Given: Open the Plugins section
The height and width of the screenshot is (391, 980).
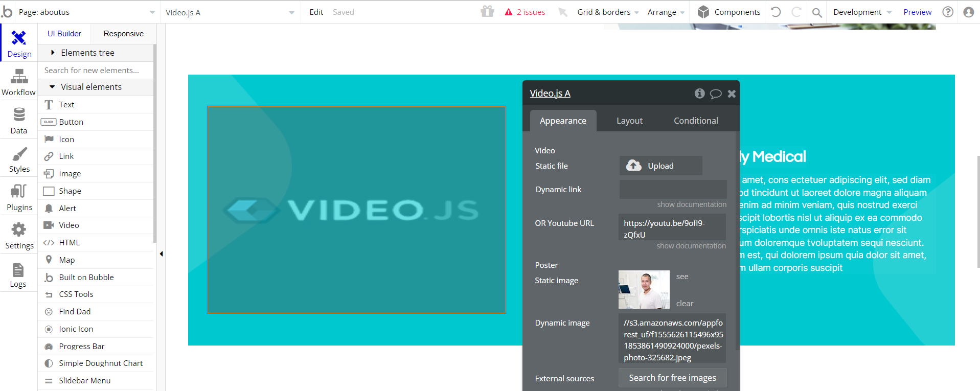Looking at the screenshot, I should (x=19, y=197).
